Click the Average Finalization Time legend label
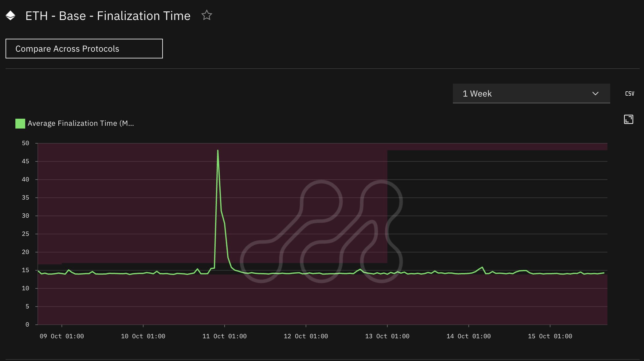 (x=80, y=123)
